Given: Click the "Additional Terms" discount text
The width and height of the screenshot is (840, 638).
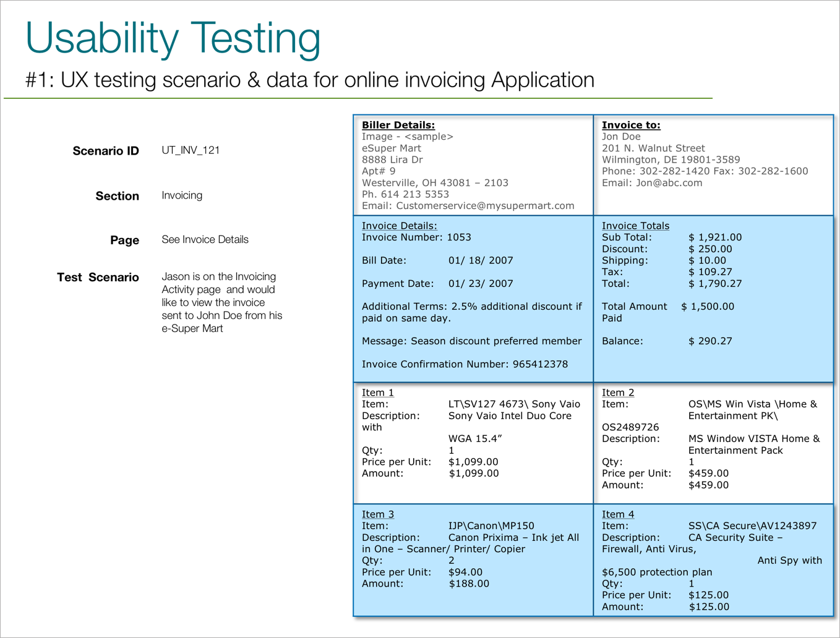Looking at the screenshot, I should coord(472,312).
